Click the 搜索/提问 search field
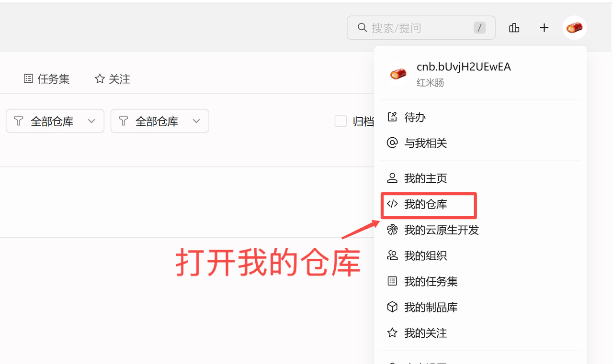 [421, 28]
